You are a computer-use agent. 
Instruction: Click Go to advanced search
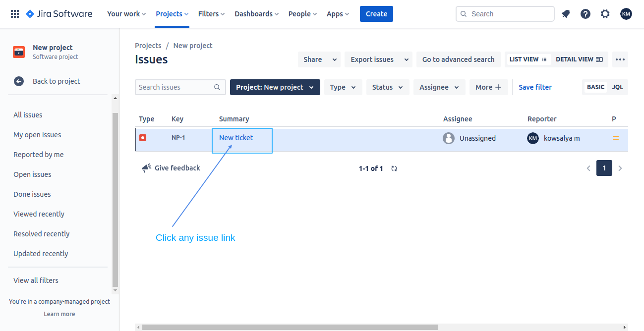coord(458,59)
